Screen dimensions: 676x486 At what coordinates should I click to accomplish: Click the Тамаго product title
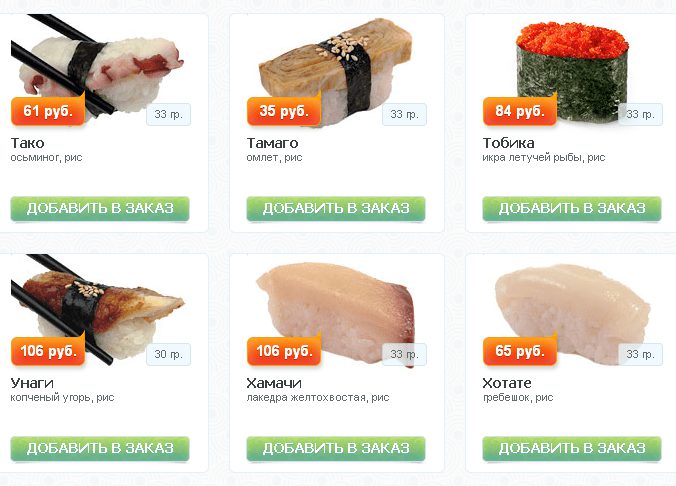click(x=272, y=143)
